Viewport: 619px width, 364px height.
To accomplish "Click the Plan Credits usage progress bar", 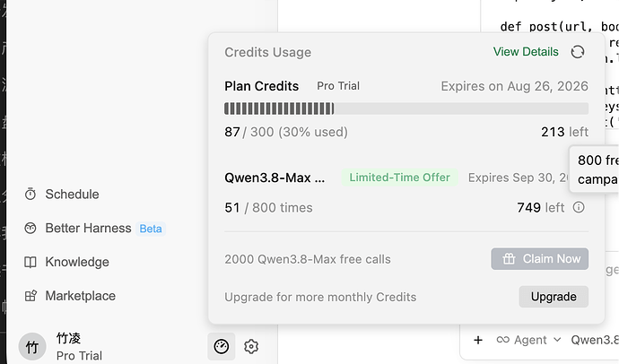I will (x=406, y=108).
